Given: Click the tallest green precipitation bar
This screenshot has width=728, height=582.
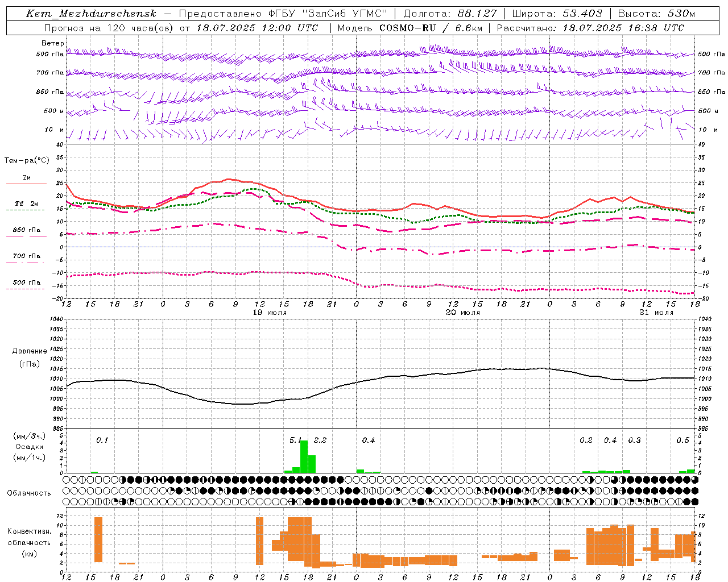Looking at the screenshot, I should pyautogui.click(x=304, y=456).
